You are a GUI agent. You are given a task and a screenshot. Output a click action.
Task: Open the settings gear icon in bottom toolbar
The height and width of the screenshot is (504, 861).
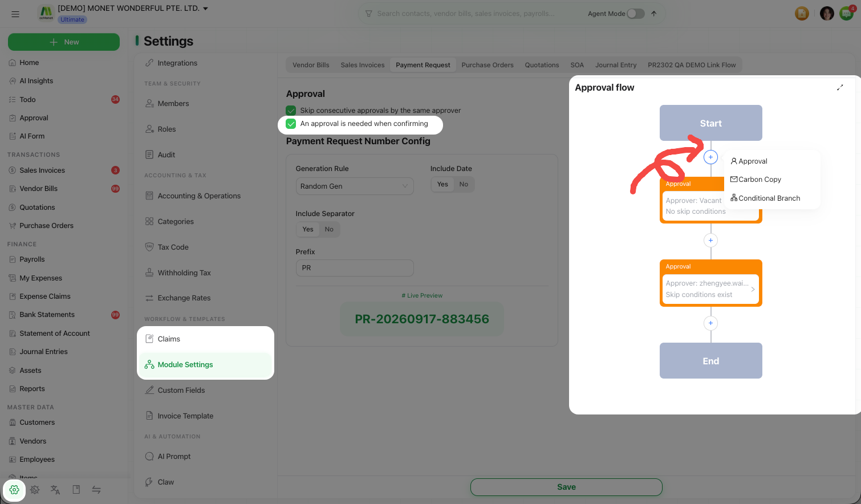(14, 490)
